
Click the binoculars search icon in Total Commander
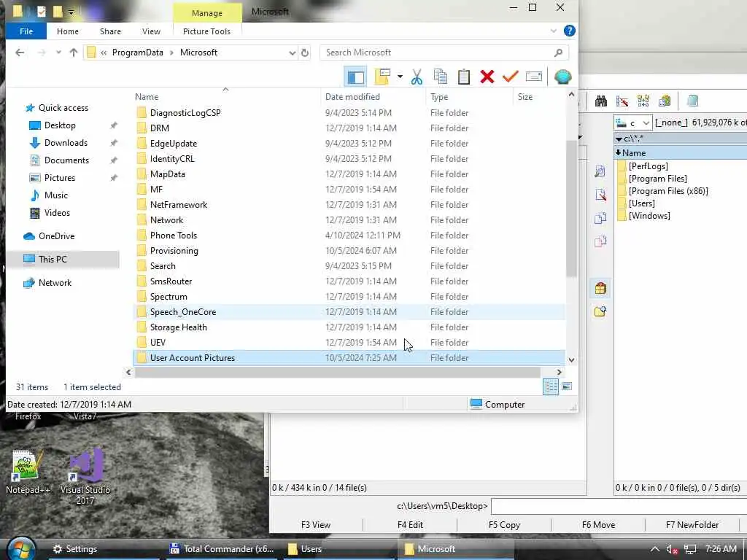(x=601, y=101)
